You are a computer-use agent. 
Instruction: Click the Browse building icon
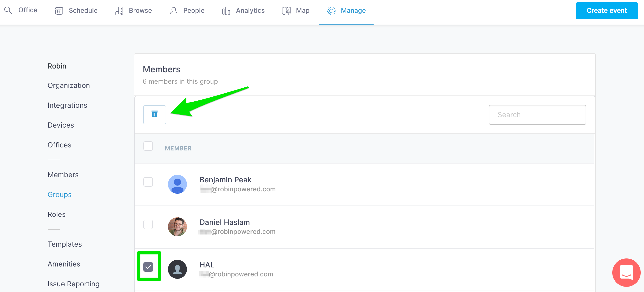tap(119, 10)
